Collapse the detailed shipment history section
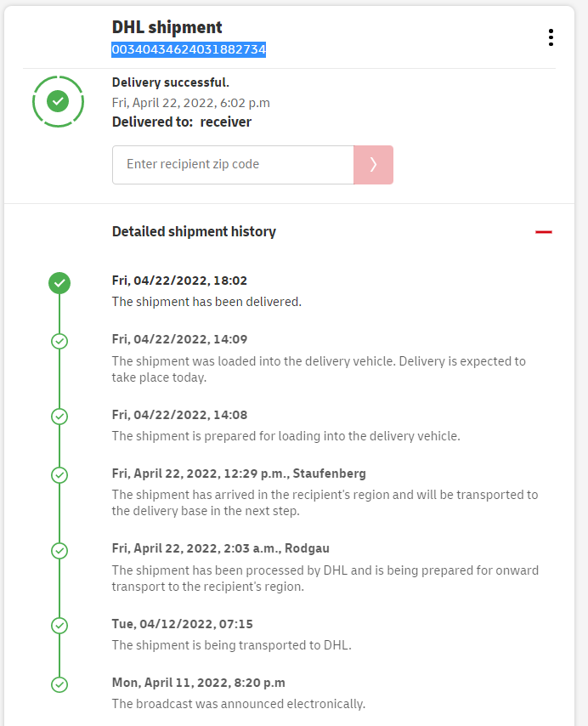The image size is (588, 726). pyautogui.click(x=544, y=232)
